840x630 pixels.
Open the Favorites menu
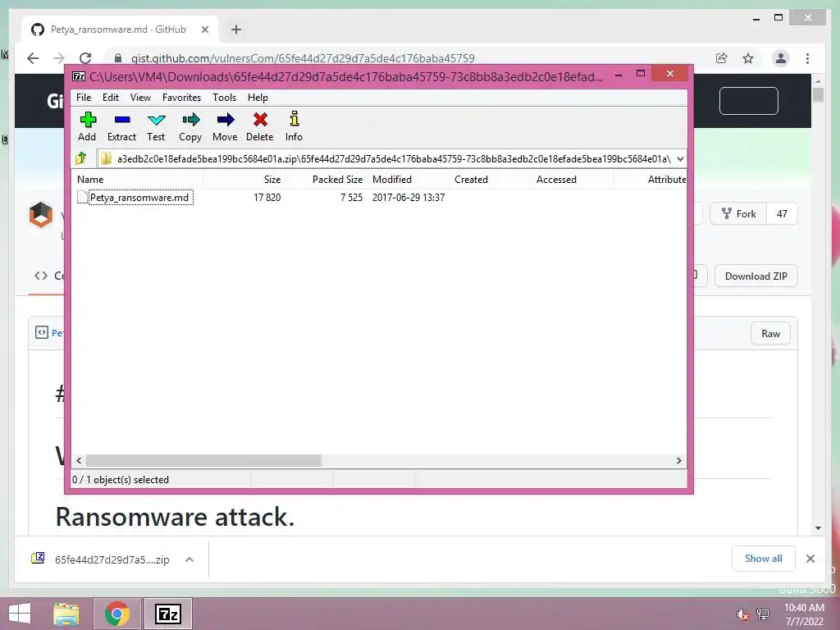tap(181, 98)
